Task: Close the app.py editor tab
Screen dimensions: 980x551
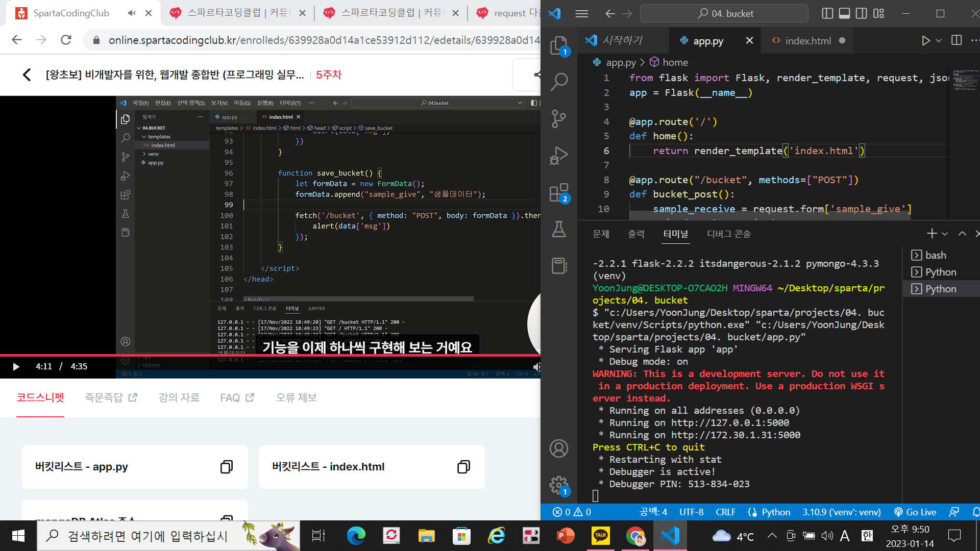Action: tap(749, 40)
